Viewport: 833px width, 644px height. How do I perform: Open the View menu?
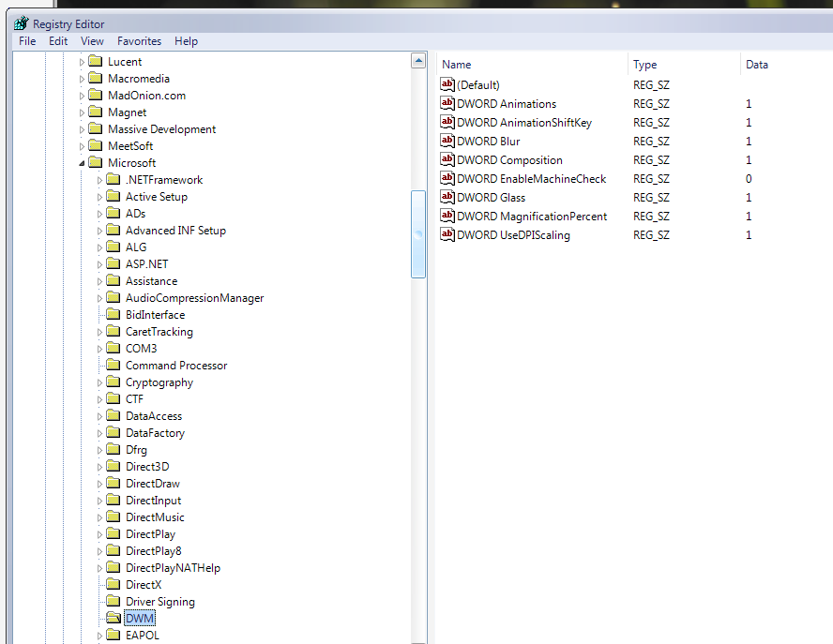coord(92,41)
